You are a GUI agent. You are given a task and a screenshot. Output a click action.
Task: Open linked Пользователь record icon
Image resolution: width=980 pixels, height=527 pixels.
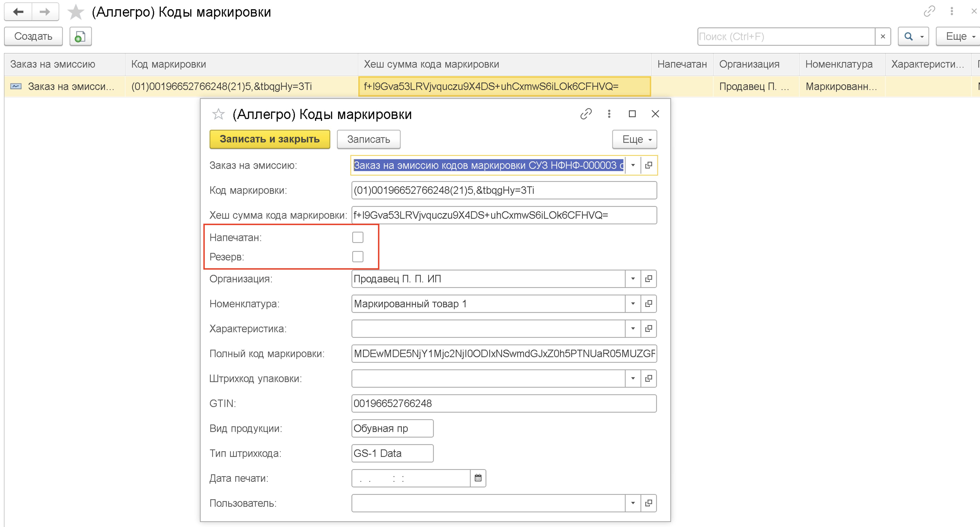click(649, 503)
